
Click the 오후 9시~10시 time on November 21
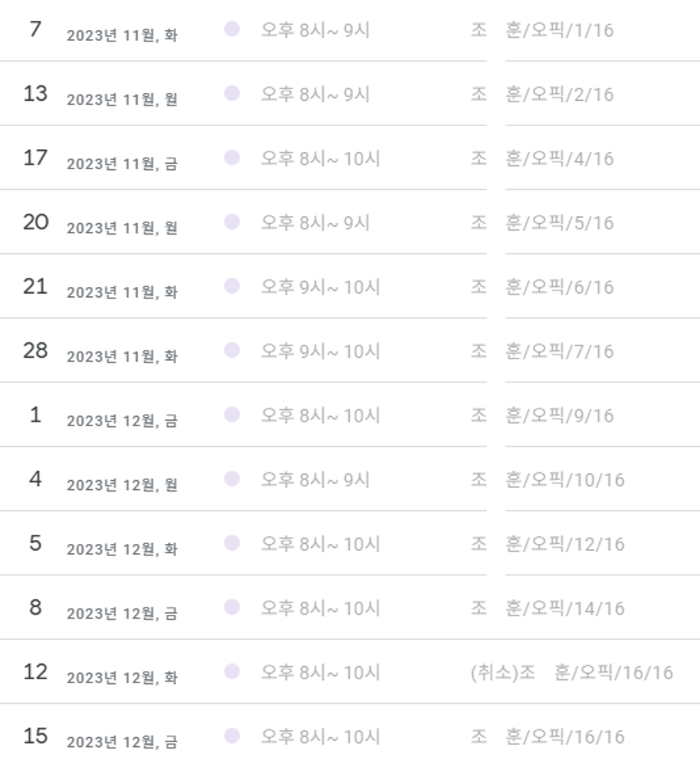tap(321, 287)
